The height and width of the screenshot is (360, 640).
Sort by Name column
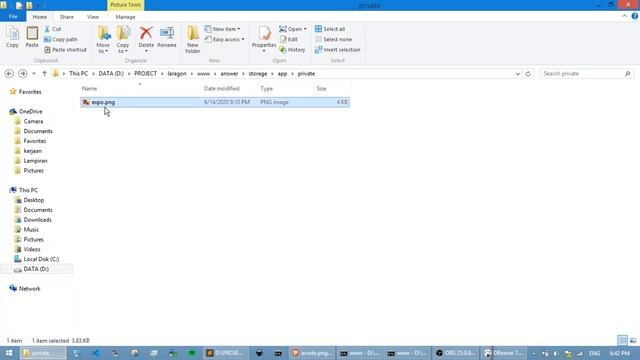pyautogui.click(x=140, y=88)
